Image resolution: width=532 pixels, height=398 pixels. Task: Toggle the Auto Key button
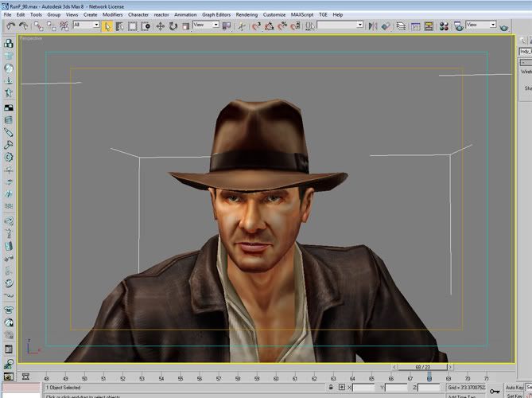[515, 388]
